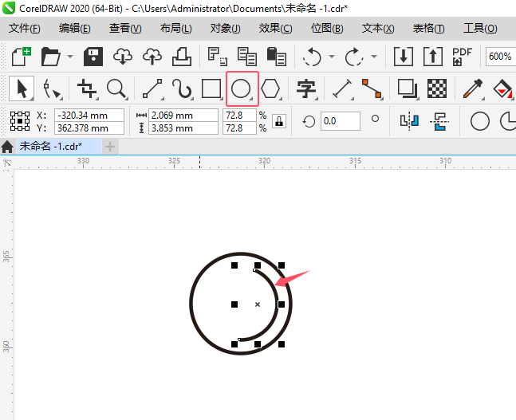Go to the Home welcome screen
This screenshot has height=420, width=516.
coord(7,147)
